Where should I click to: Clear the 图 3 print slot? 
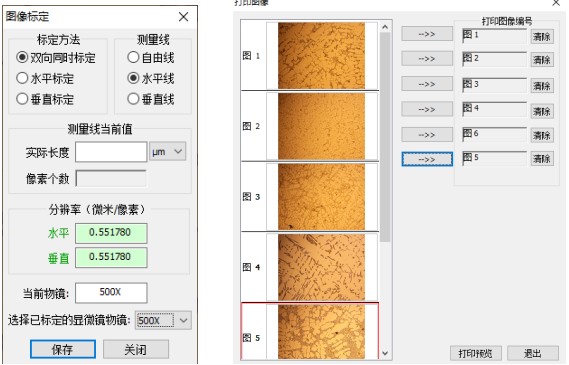[542, 86]
